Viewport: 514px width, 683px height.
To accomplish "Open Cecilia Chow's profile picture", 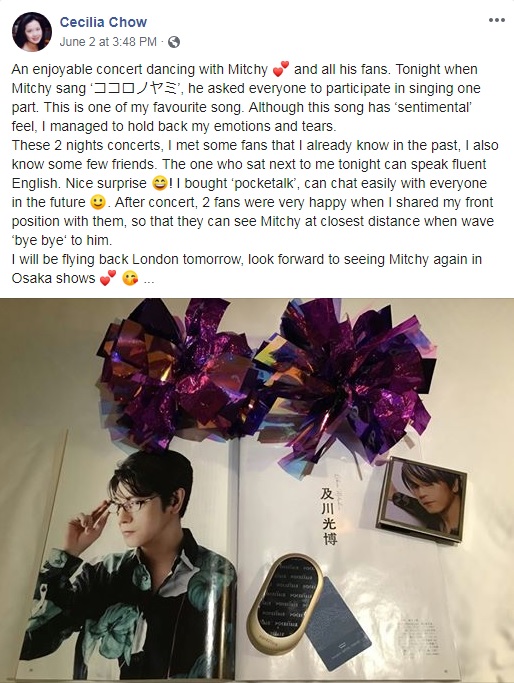I will tap(32, 32).
